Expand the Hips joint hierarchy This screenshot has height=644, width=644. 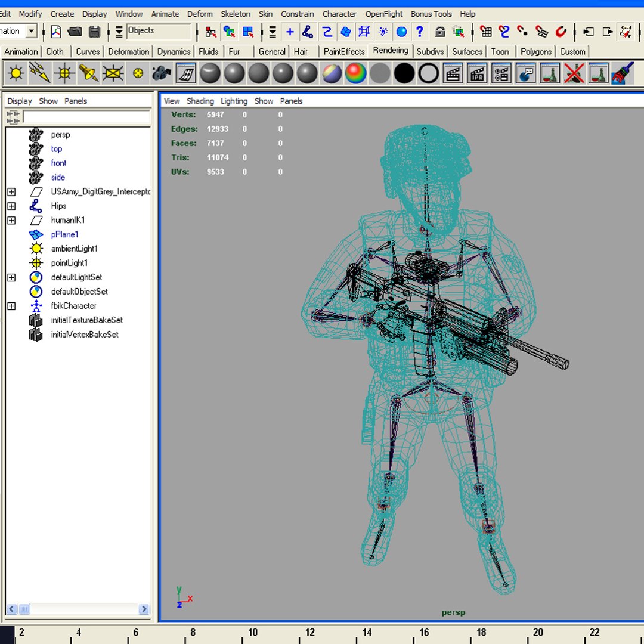11,206
